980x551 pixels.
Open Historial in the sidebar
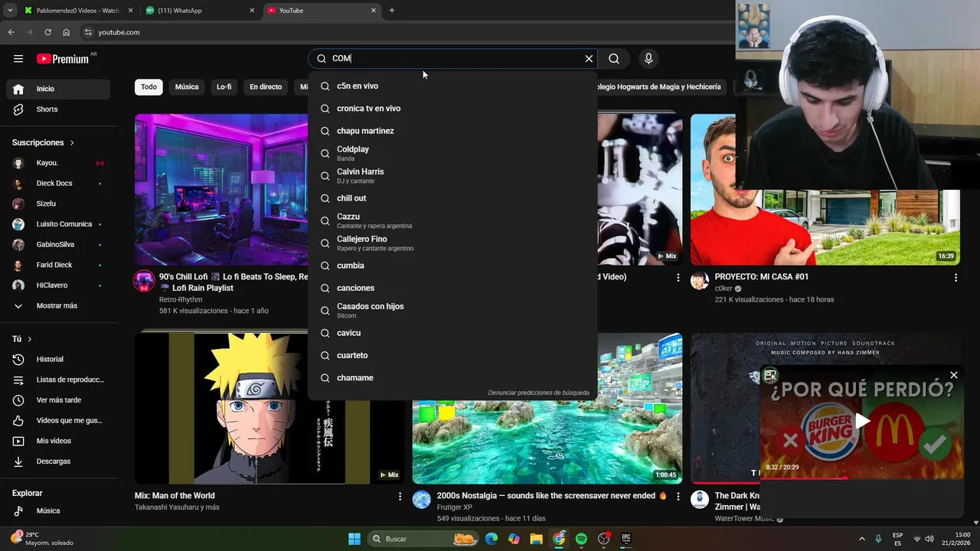pos(58,359)
